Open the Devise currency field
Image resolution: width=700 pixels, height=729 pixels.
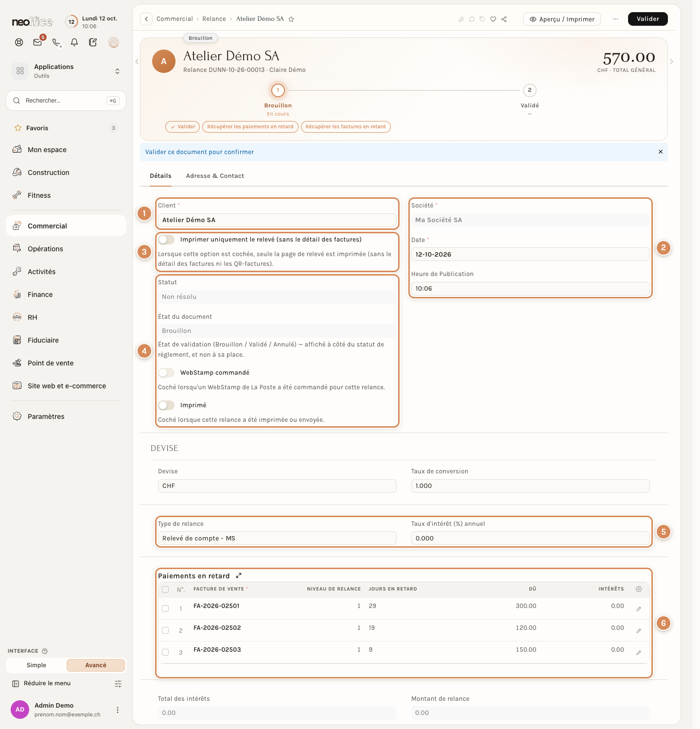[277, 486]
